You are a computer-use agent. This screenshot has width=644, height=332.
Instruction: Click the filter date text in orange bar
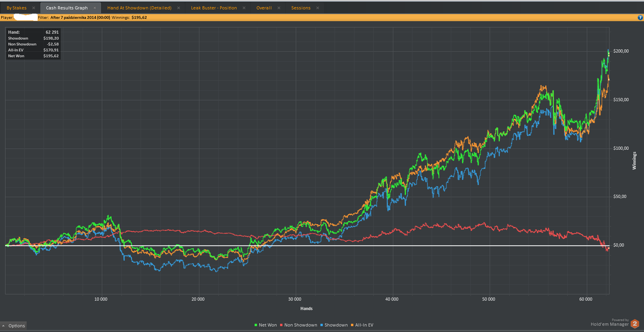pyautogui.click(x=80, y=18)
